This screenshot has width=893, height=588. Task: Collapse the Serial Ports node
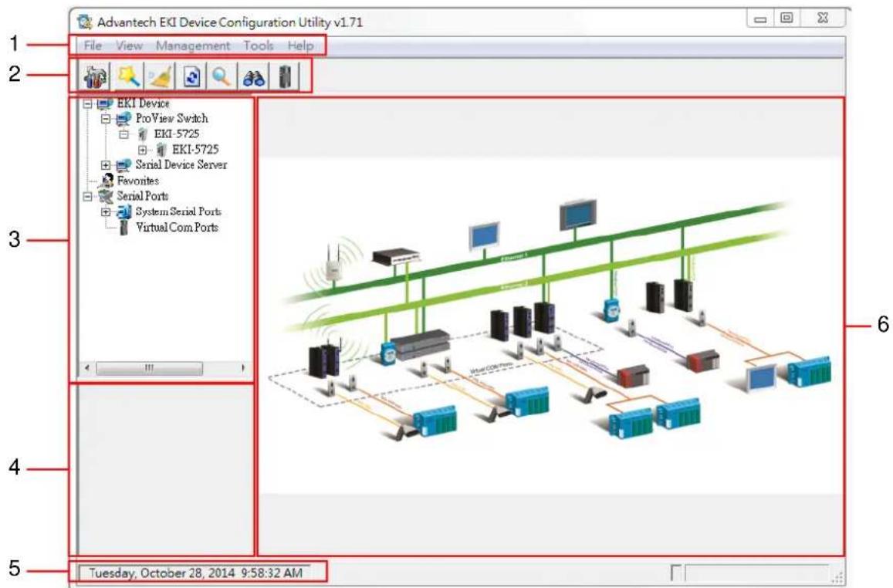87,196
